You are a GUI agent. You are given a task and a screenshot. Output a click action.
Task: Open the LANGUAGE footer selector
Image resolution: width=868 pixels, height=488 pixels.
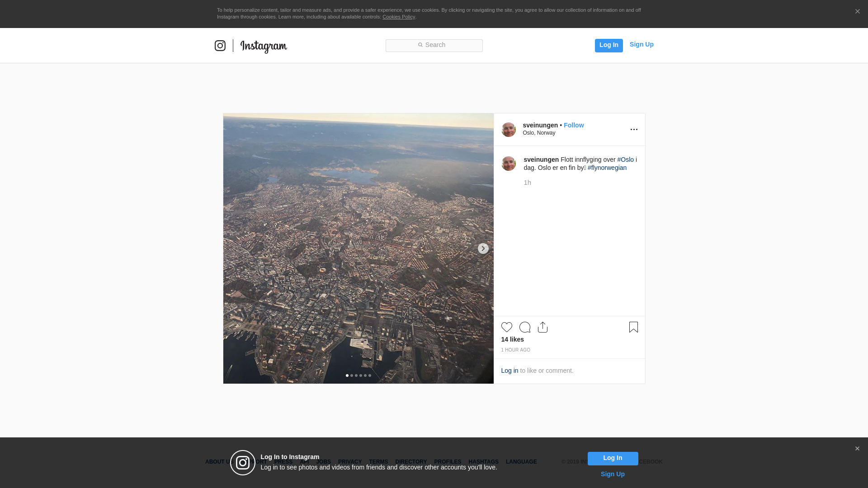click(521, 462)
